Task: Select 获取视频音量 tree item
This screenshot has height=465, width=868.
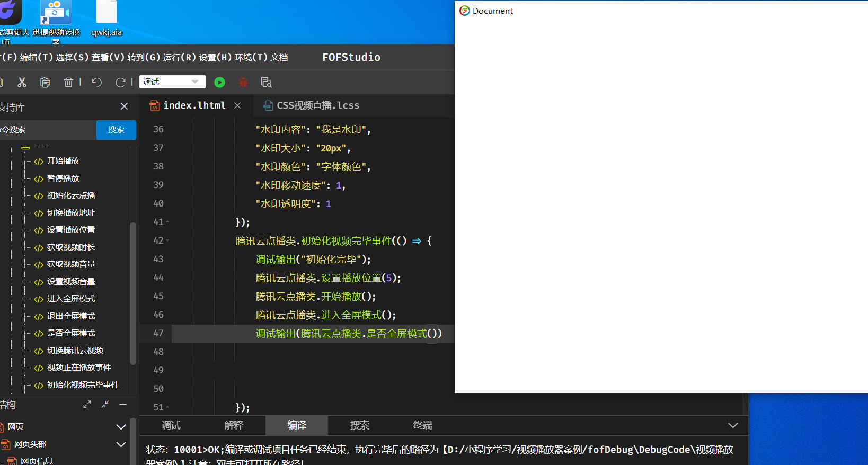Action: [71, 264]
